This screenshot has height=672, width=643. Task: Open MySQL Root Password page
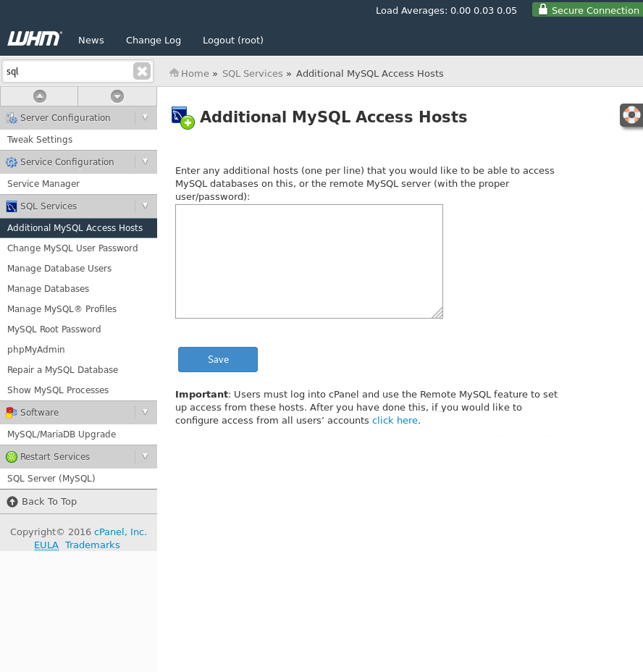click(78, 329)
